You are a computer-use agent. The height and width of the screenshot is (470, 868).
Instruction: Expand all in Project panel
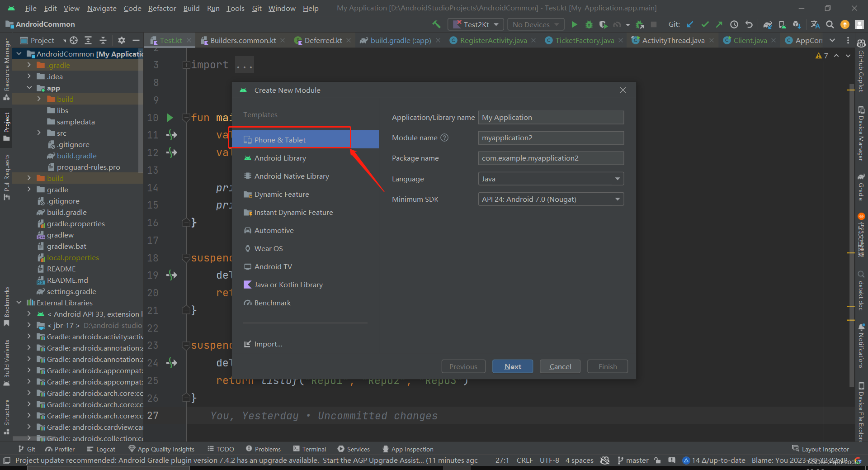click(88, 40)
